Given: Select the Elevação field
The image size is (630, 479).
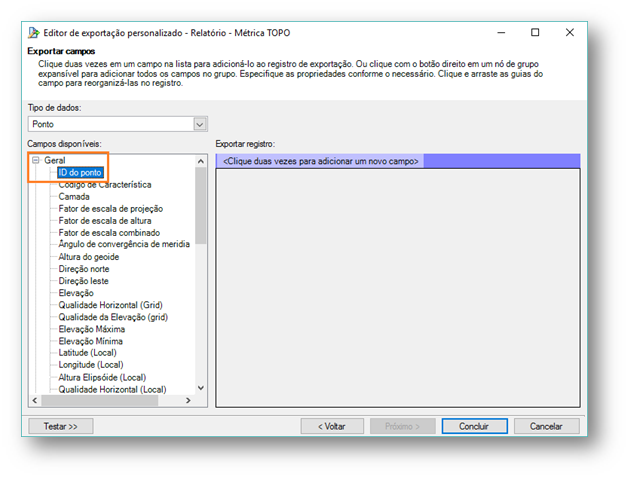Looking at the screenshot, I should tap(76, 293).
